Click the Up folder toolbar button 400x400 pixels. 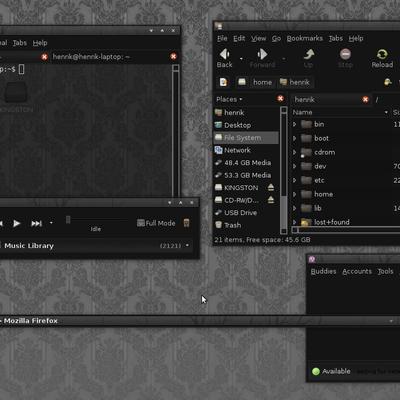coord(309,58)
